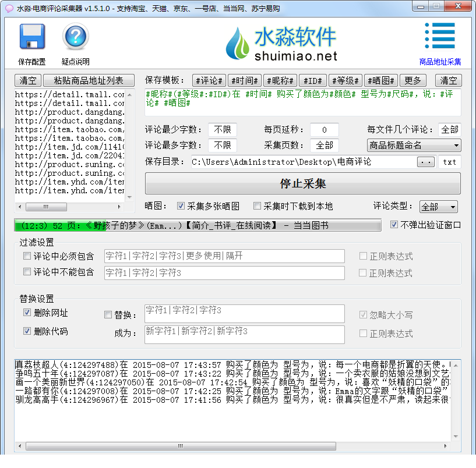Click URL list horizontal scroll-left arrow
Viewport: 476px width, 468px height.
point(20,207)
